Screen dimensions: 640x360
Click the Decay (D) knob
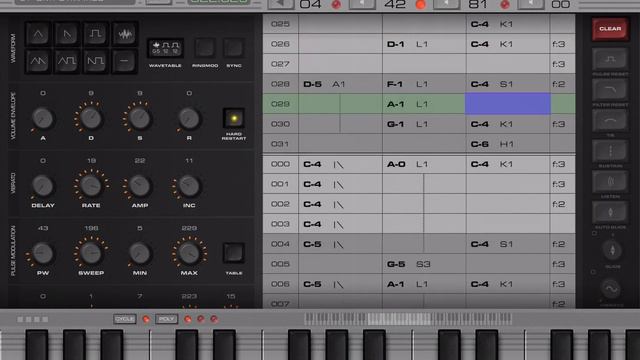point(91,119)
